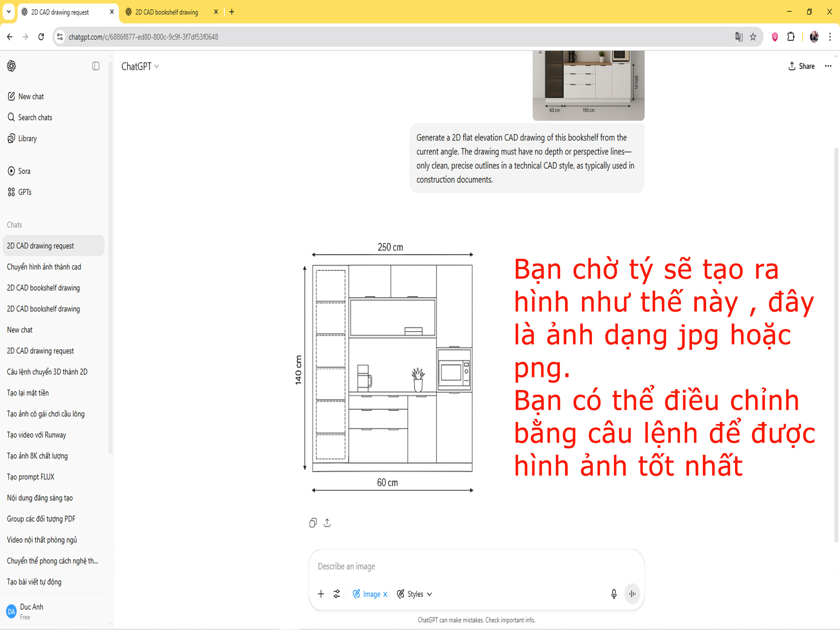Toggle the sidebar collapse button
The height and width of the screenshot is (630, 840).
pos(96,66)
